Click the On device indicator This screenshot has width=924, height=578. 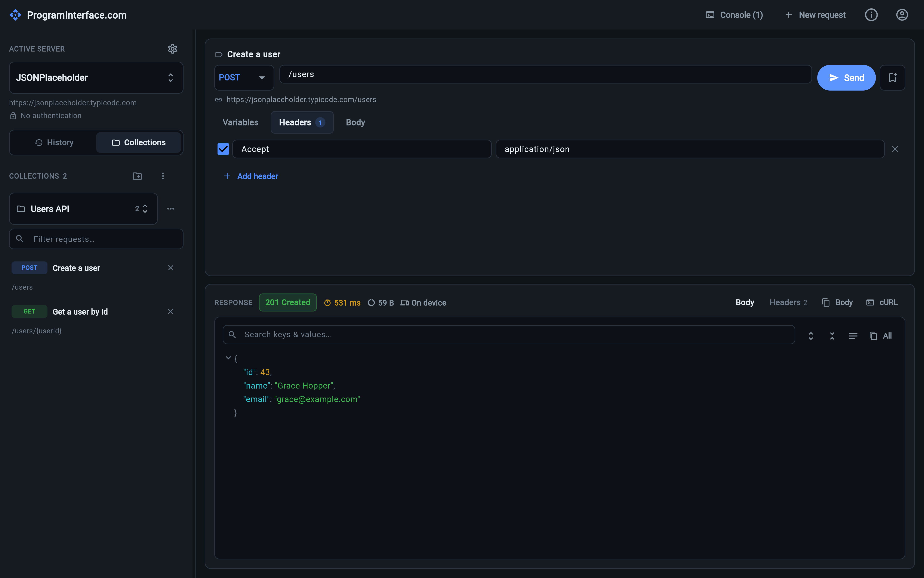tap(423, 303)
